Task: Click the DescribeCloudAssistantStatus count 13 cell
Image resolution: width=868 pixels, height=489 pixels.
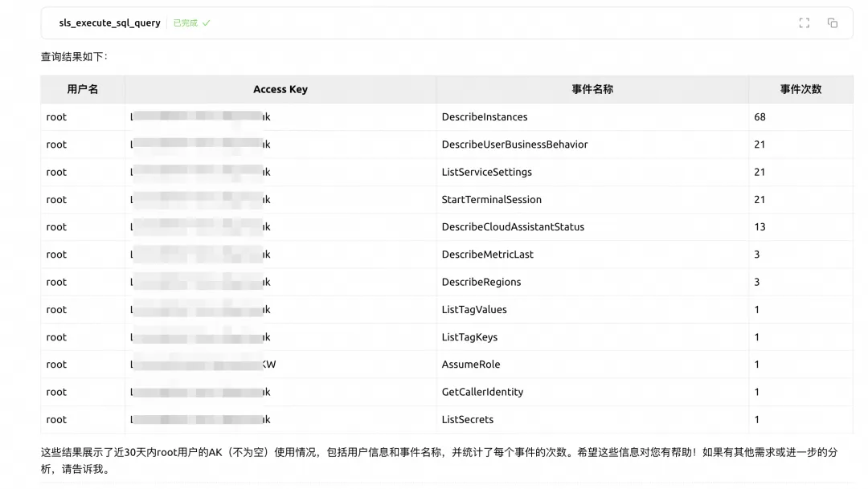Action: point(760,227)
